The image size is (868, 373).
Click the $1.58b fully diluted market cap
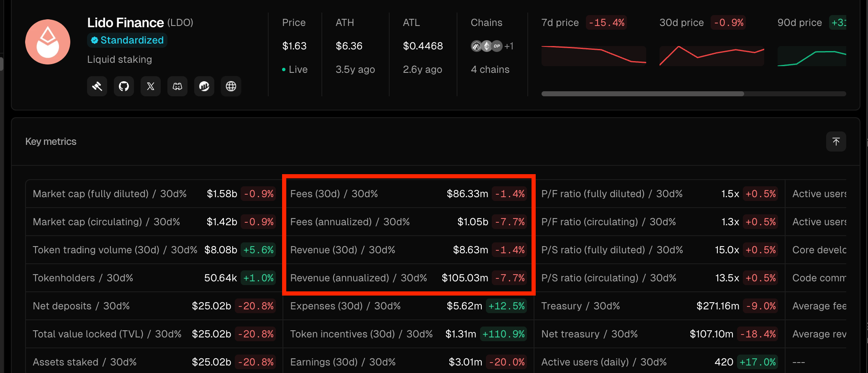222,194
